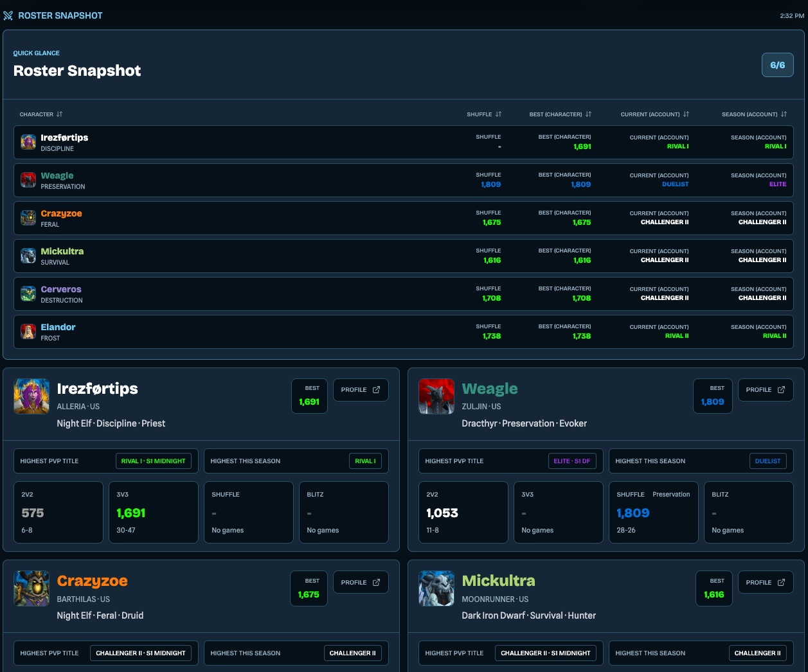808x672 pixels.
Task: Click Mickultra Highest This Season Challenger II badge
Action: tap(758, 653)
